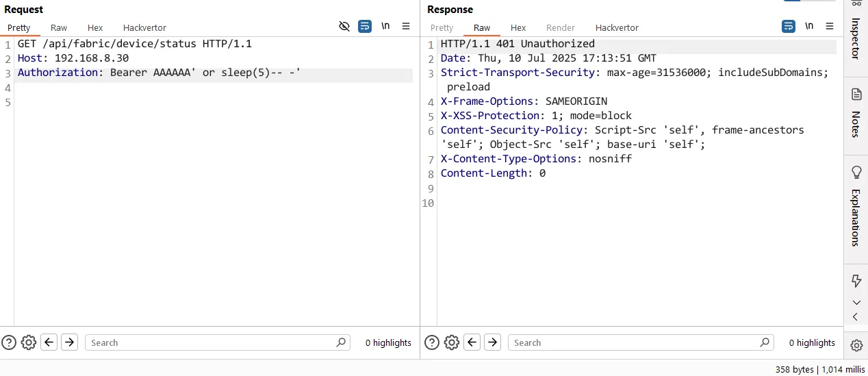
Task: Toggle show newline characters in Request panel
Action: [385, 26]
